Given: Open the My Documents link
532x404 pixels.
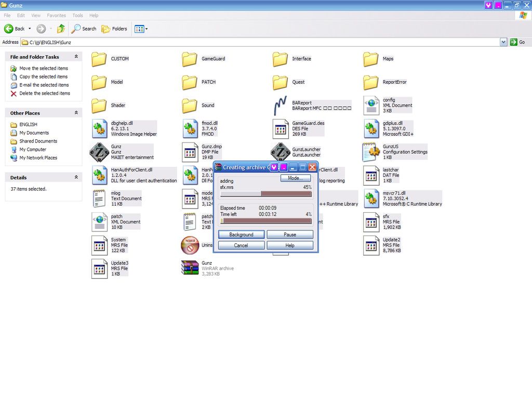Looking at the screenshot, I should click(34, 133).
